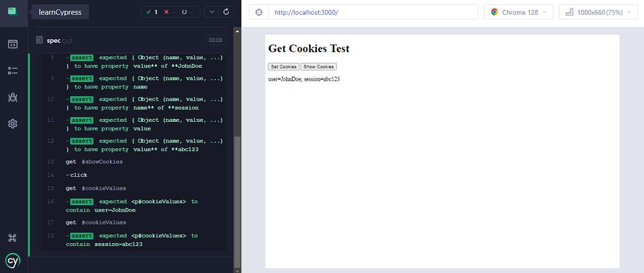Open keyboard shortcuts command icon
The height and width of the screenshot is (273, 644).
[x=12, y=238]
